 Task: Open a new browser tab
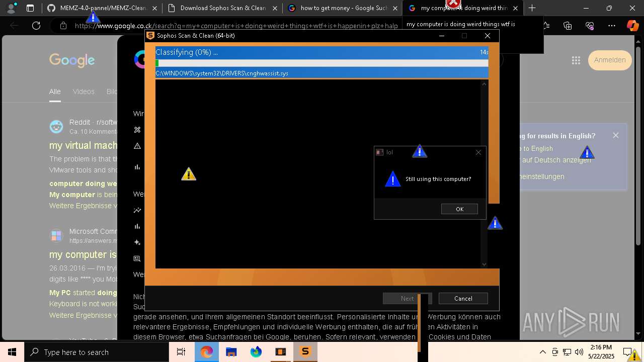[532, 8]
